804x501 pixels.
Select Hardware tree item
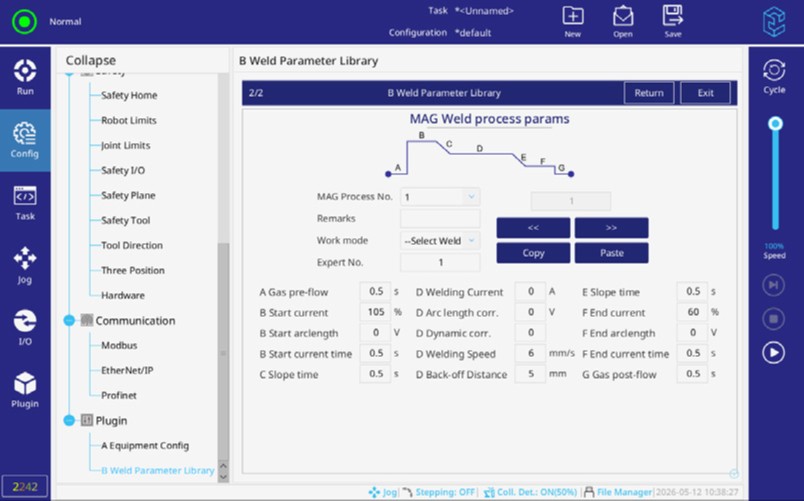pyautogui.click(x=123, y=295)
